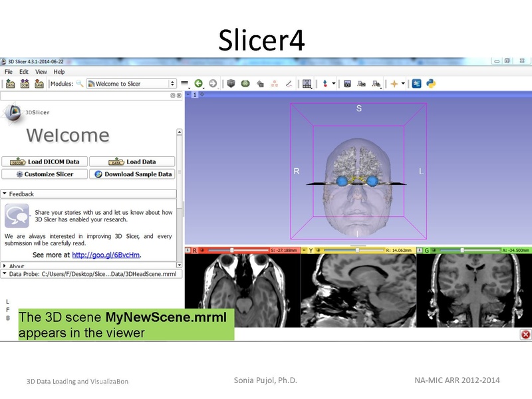The image size is (532, 399).
Task: Click the mouse interaction mode arrow icon
Action: click(x=325, y=84)
